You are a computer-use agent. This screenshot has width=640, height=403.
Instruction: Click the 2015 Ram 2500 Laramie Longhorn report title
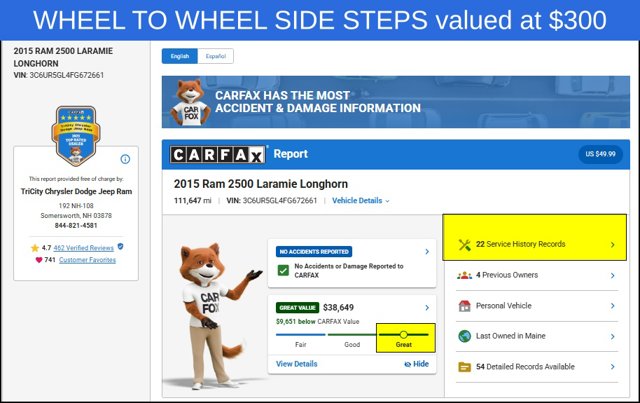(261, 184)
